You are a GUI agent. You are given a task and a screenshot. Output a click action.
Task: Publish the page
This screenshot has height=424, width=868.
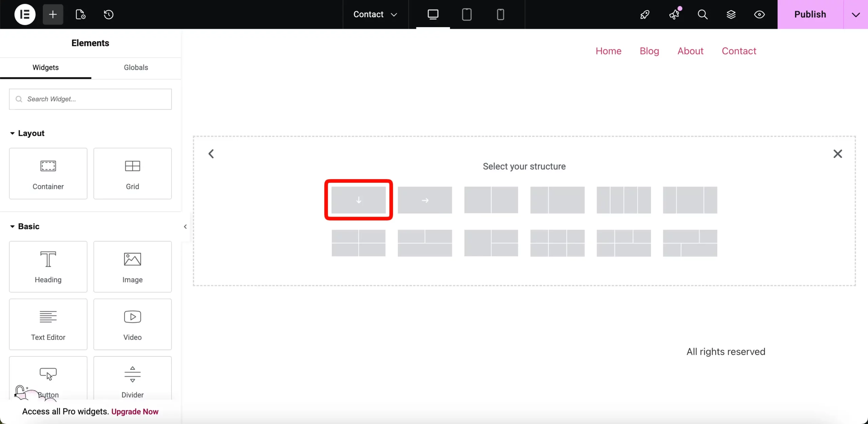(x=810, y=14)
